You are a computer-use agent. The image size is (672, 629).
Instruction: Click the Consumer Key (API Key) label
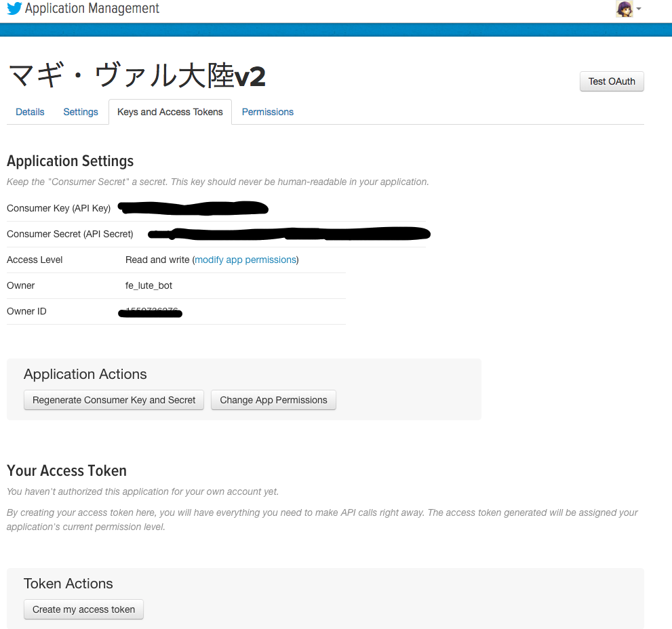[x=59, y=208]
